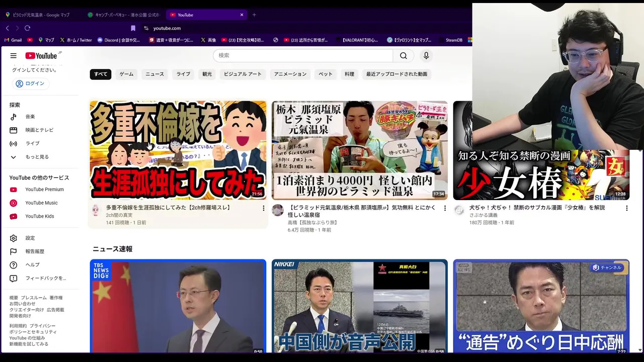Open the ピラミッド元氣温泉 video thumbnail
The width and height of the screenshot is (644, 362).
pos(360,150)
